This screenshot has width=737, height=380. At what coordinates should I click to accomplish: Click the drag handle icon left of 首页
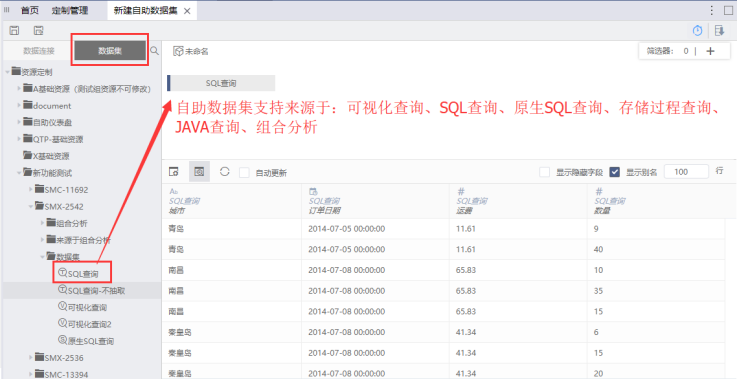[7, 10]
